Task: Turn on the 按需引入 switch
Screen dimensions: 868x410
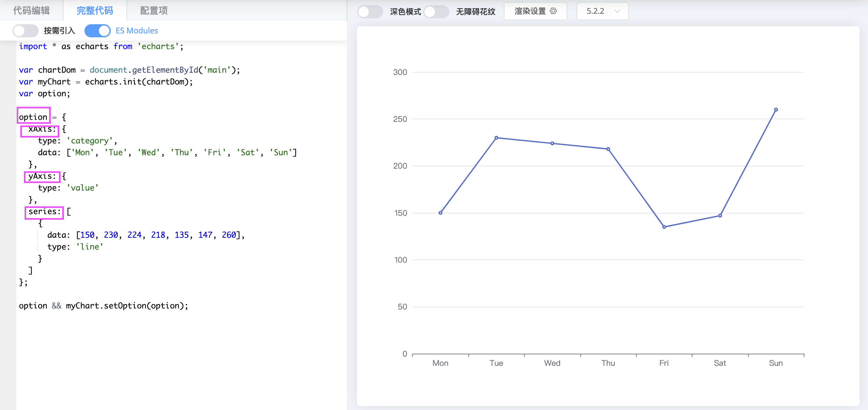Action: (x=26, y=31)
